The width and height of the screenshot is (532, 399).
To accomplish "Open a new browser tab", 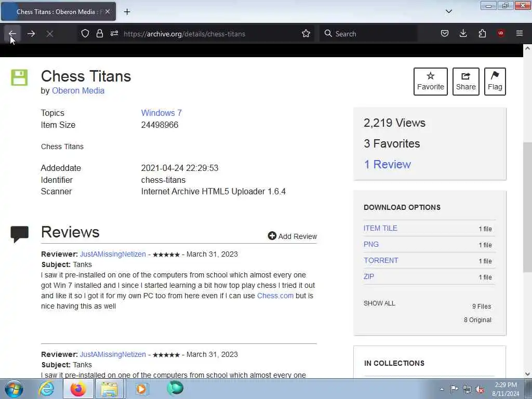I will [127, 11].
